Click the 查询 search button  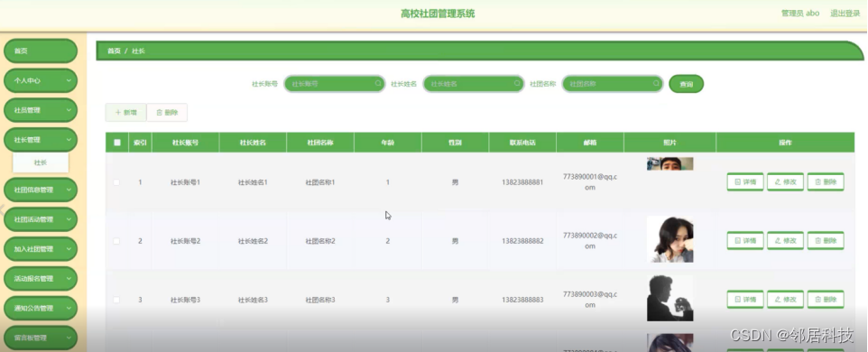click(x=687, y=84)
